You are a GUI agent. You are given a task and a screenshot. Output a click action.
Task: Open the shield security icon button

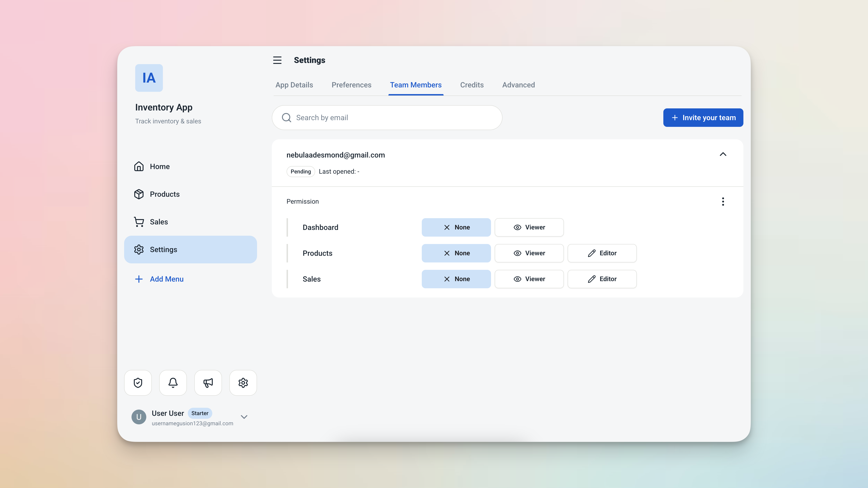(x=138, y=383)
